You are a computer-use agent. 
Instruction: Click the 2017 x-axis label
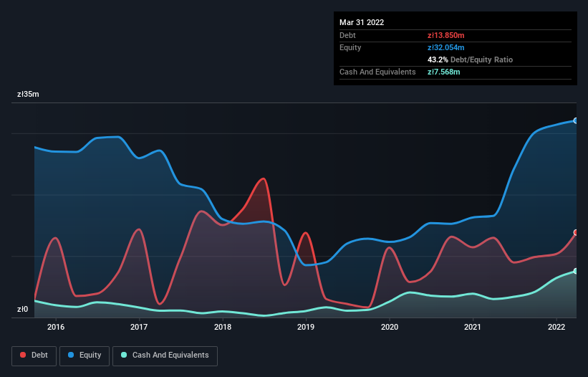[139, 327]
